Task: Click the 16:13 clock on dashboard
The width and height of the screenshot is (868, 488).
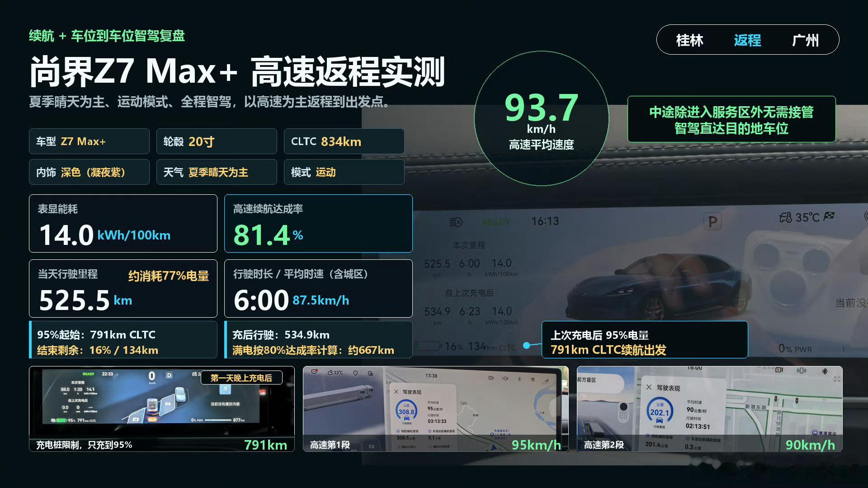Action: (x=545, y=221)
